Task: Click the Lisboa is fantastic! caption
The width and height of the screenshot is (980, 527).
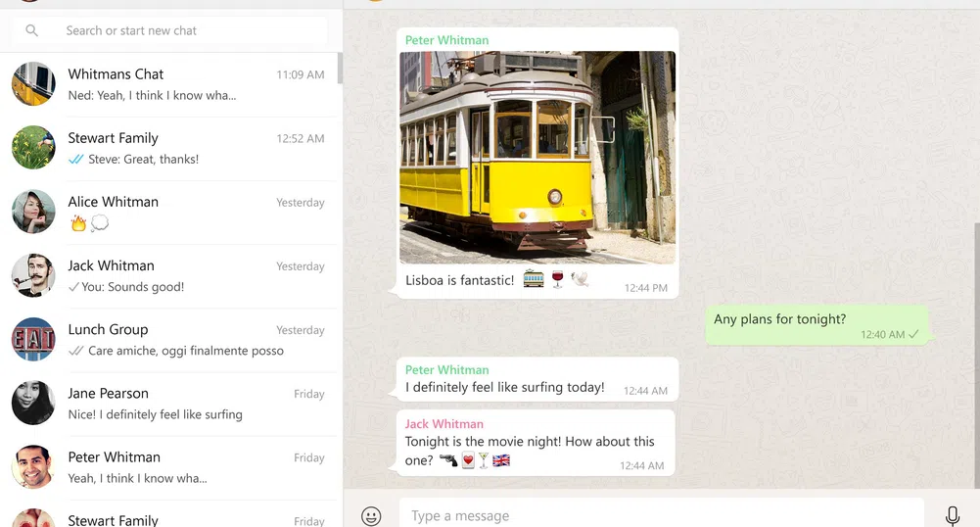Action: pos(459,280)
